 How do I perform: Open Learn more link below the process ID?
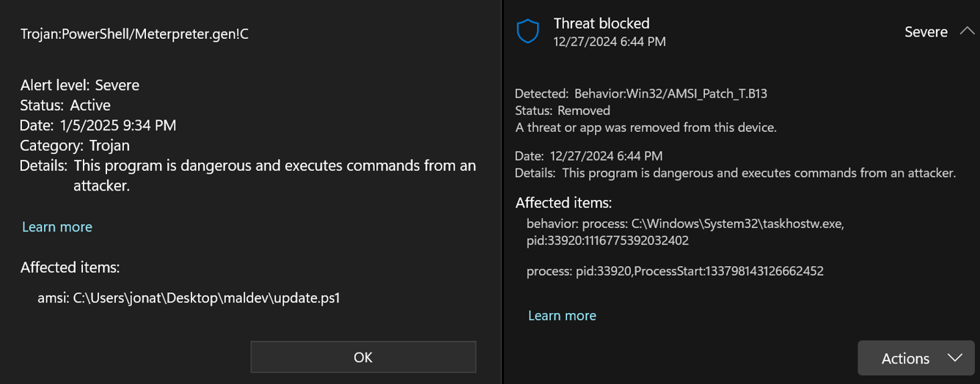pos(562,316)
